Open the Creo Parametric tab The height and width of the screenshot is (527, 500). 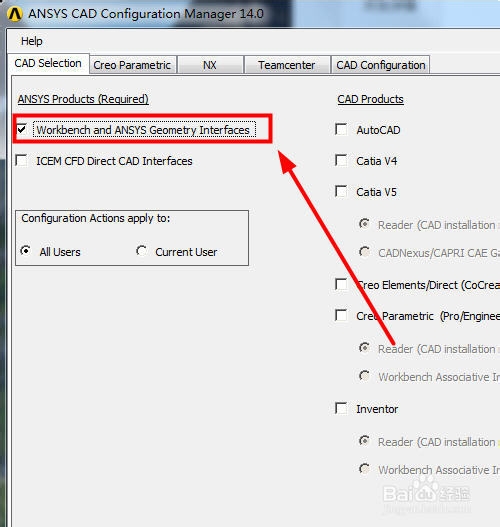tap(132, 65)
